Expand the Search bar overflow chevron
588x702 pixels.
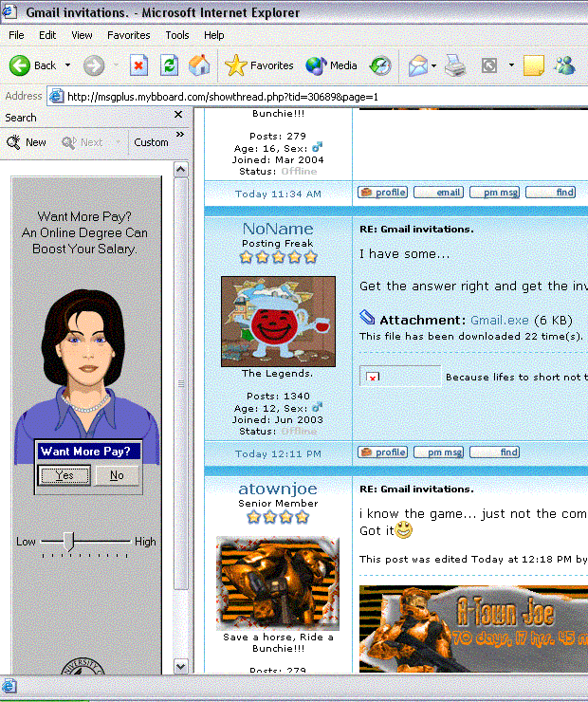click(180, 135)
